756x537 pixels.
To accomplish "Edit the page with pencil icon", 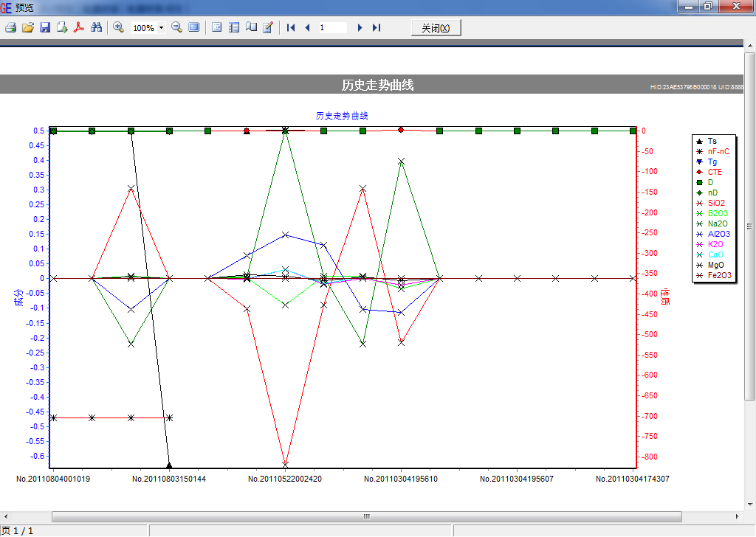I will click(x=268, y=27).
